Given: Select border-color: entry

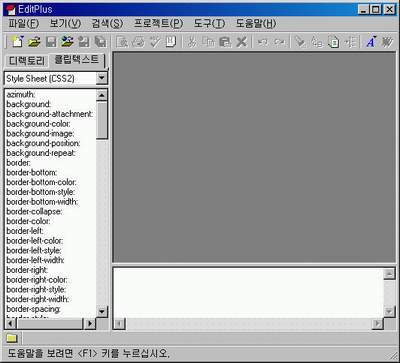Looking at the screenshot, I should click(x=28, y=221).
